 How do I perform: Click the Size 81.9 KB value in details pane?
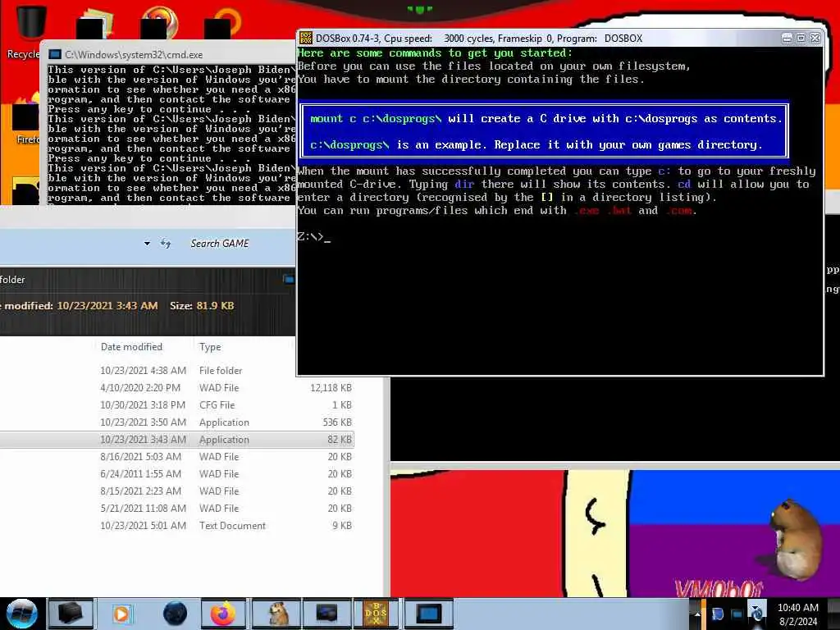[x=215, y=306]
